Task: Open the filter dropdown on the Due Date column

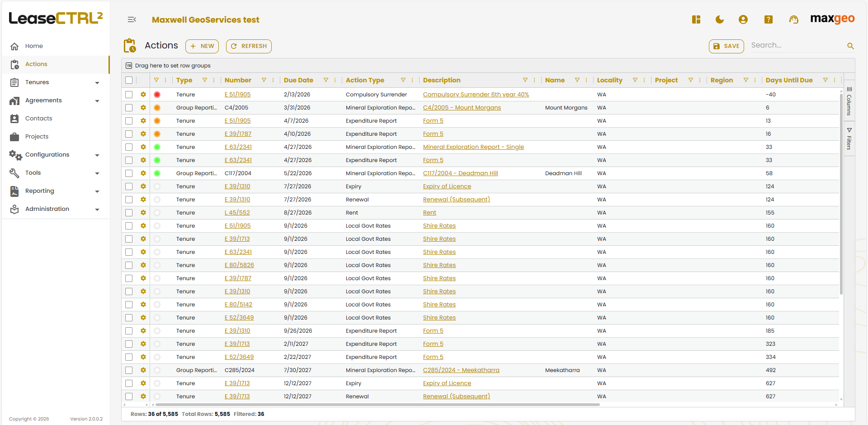Action: (326, 80)
